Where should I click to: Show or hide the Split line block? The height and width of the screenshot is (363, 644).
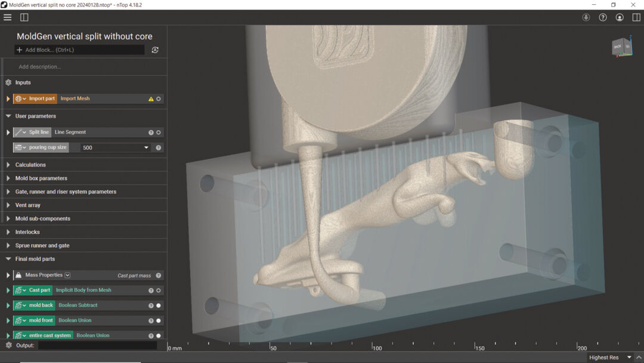pyautogui.click(x=159, y=133)
